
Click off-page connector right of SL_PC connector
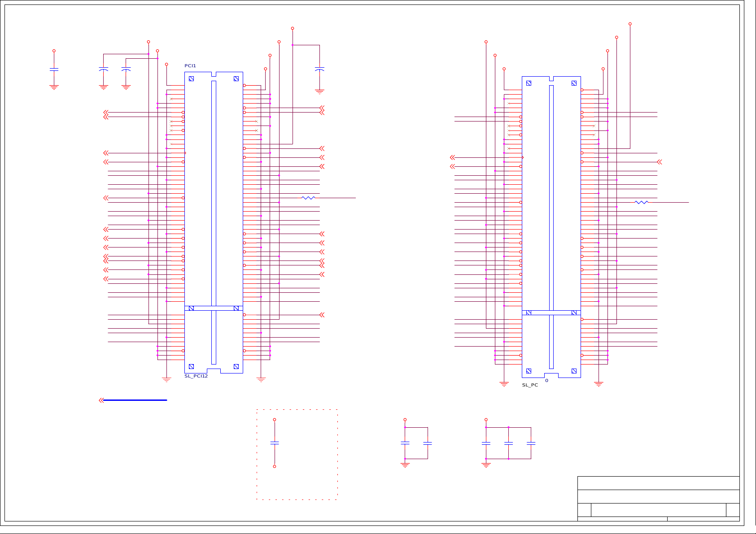(660, 162)
